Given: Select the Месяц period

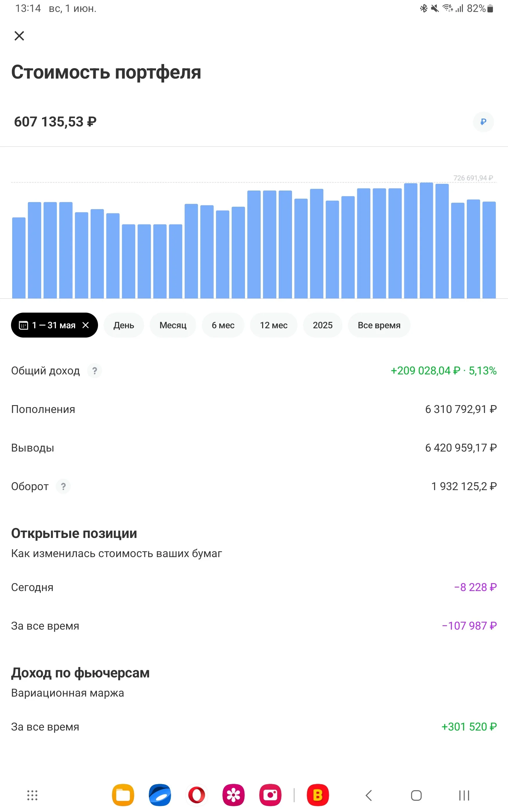Looking at the screenshot, I should [x=173, y=325].
